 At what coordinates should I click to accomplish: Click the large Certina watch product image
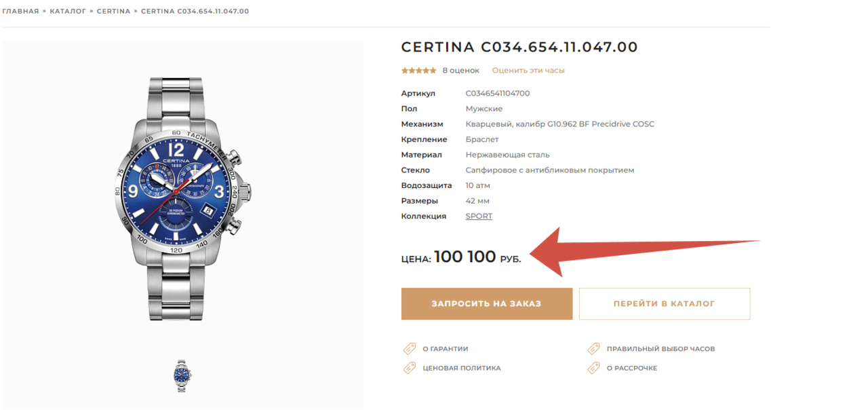(x=182, y=199)
